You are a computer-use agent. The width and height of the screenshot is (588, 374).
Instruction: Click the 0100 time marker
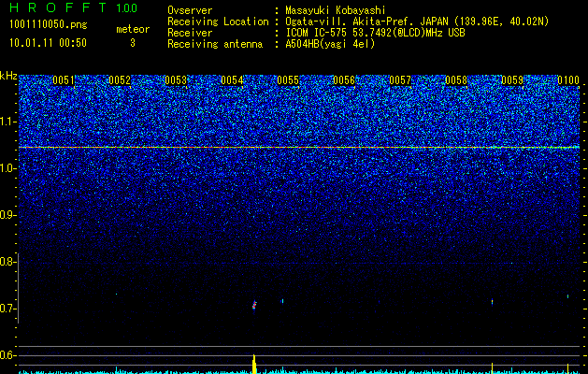568,80
